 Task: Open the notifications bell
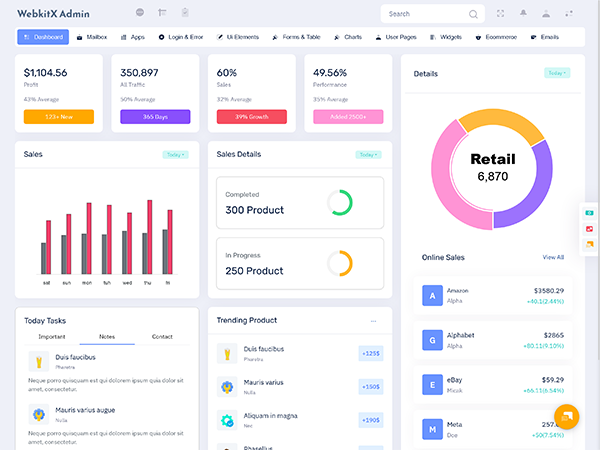[523, 14]
